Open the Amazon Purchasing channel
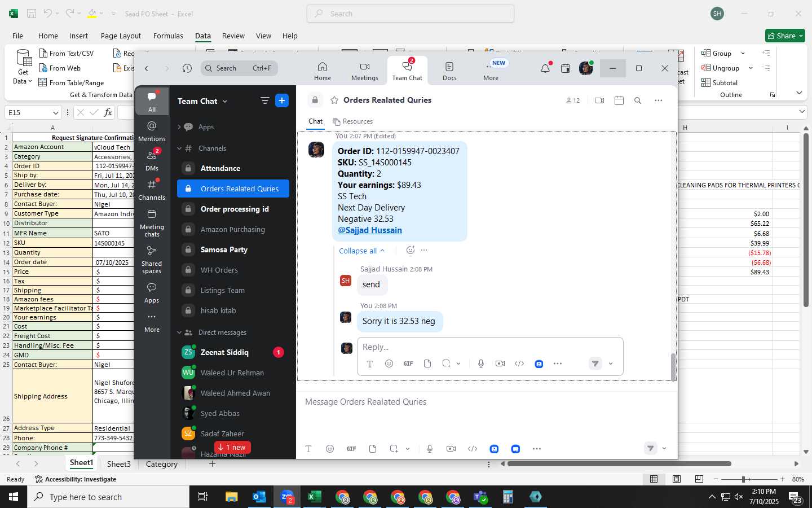The height and width of the screenshot is (508, 812). click(x=233, y=229)
